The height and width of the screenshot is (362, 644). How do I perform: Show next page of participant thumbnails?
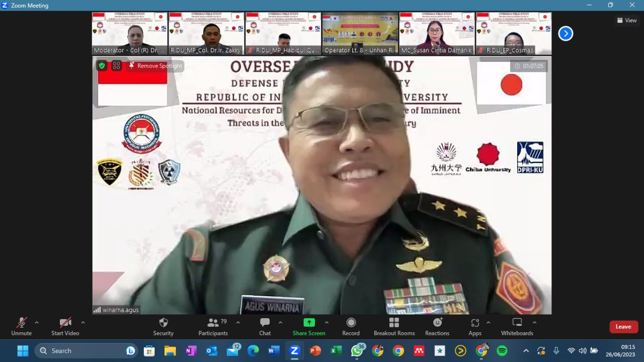coord(566,33)
